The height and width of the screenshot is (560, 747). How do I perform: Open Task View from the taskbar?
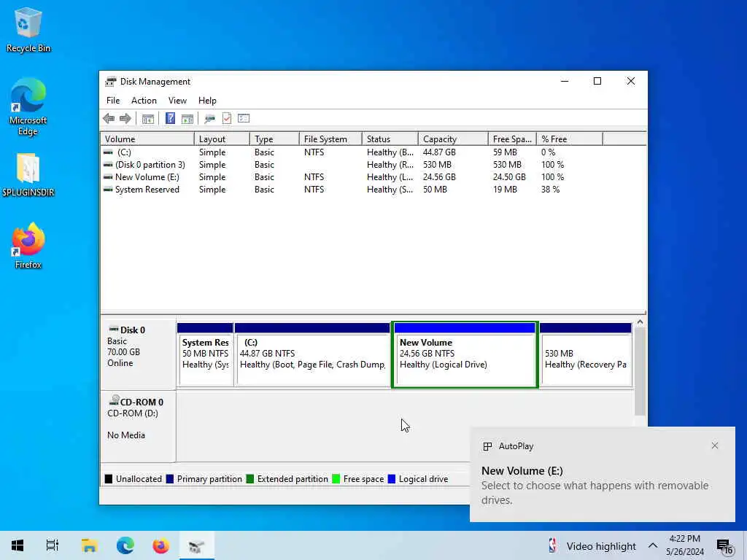tap(53, 545)
